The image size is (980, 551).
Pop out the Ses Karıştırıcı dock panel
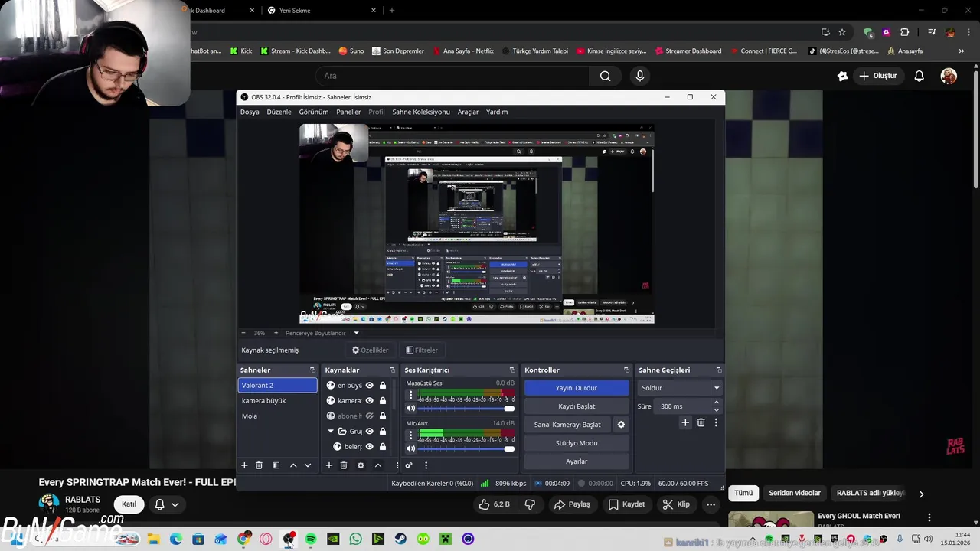(x=512, y=370)
